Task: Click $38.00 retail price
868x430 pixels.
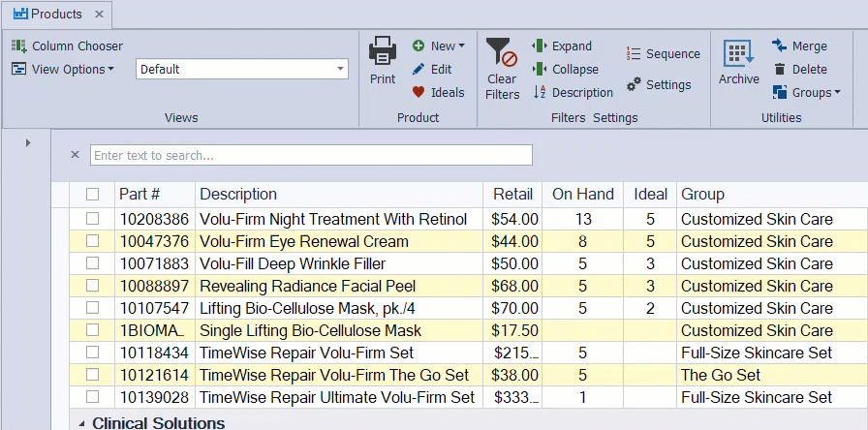Action: pyautogui.click(x=514, y=375)
